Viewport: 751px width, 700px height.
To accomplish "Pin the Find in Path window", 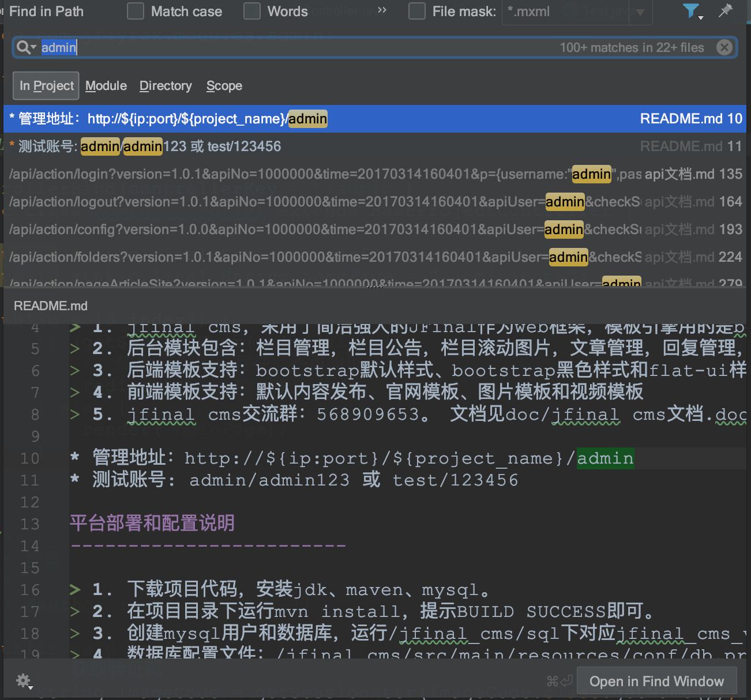I will click(x=725, y=11).
